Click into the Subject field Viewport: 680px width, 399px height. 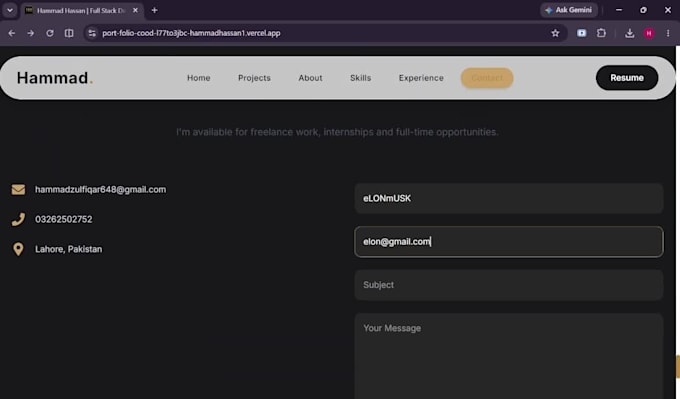coord(509,285)
